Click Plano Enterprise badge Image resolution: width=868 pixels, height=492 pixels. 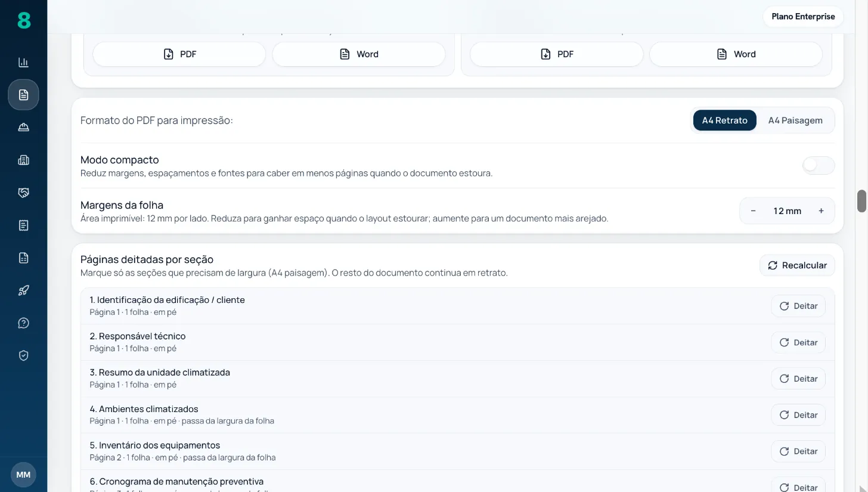803,17
